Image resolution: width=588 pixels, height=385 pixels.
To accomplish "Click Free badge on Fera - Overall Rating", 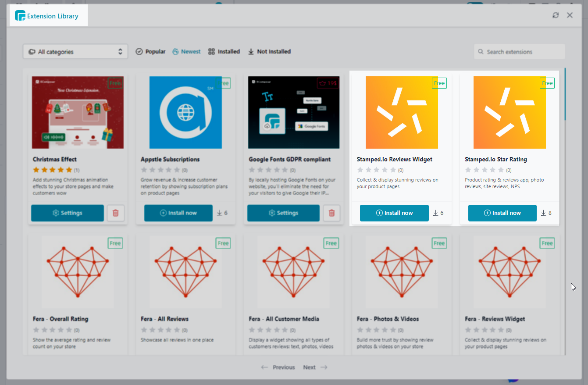I will coord(115,243).
